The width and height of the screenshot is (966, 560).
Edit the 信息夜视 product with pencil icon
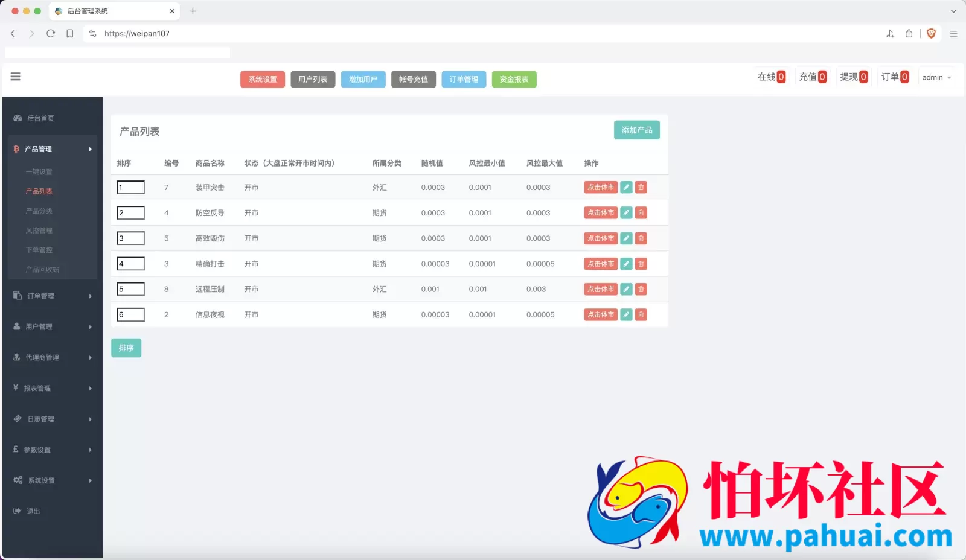627,314
